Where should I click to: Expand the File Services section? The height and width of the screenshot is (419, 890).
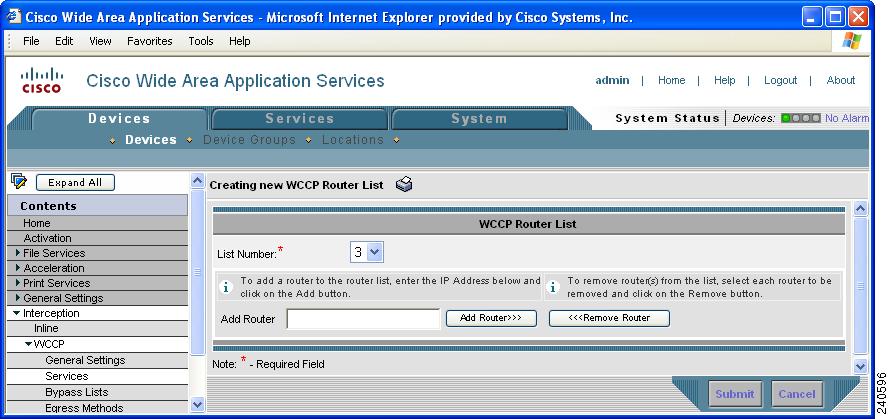[x=18, y=253]
